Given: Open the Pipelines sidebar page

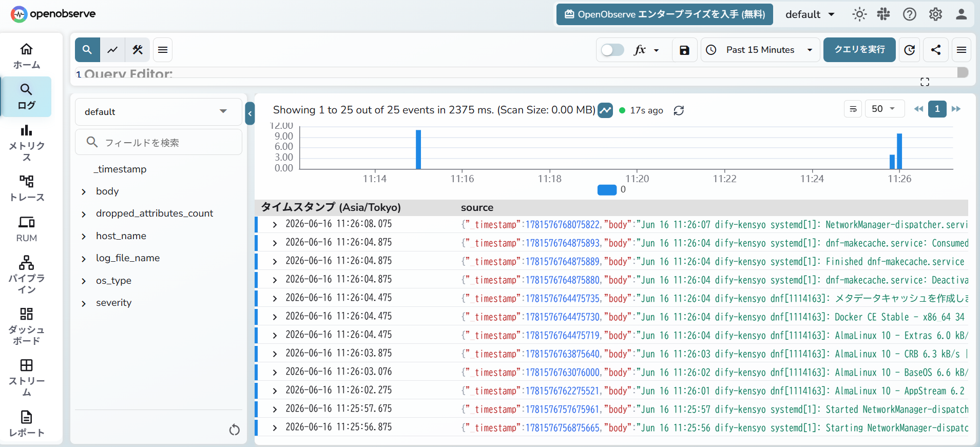Looking at the screenshot, I should pos(27,275).
